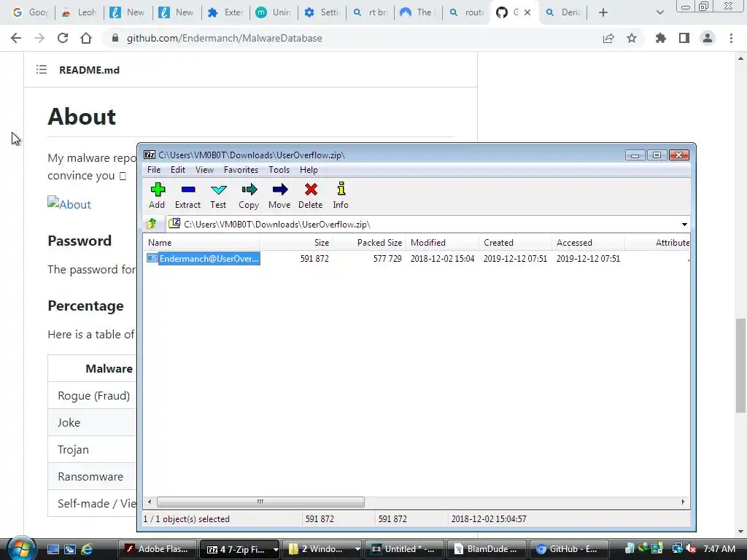
Task: Switch to the Leoh tab
Action: pos(80,12)
